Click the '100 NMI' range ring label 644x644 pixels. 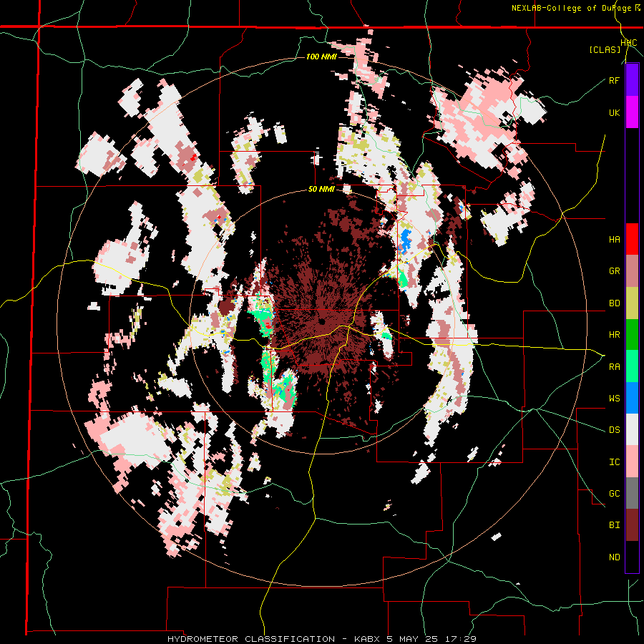pos(321,57)
